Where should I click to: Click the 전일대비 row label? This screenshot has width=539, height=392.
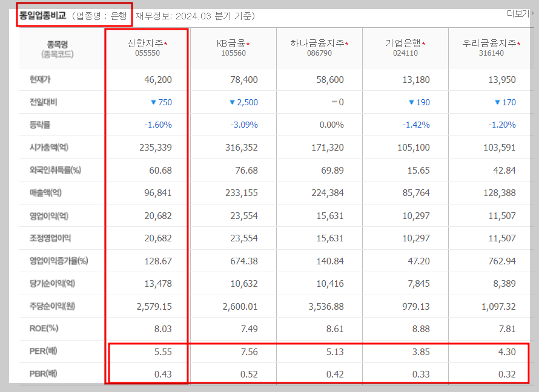coord(44,102)
